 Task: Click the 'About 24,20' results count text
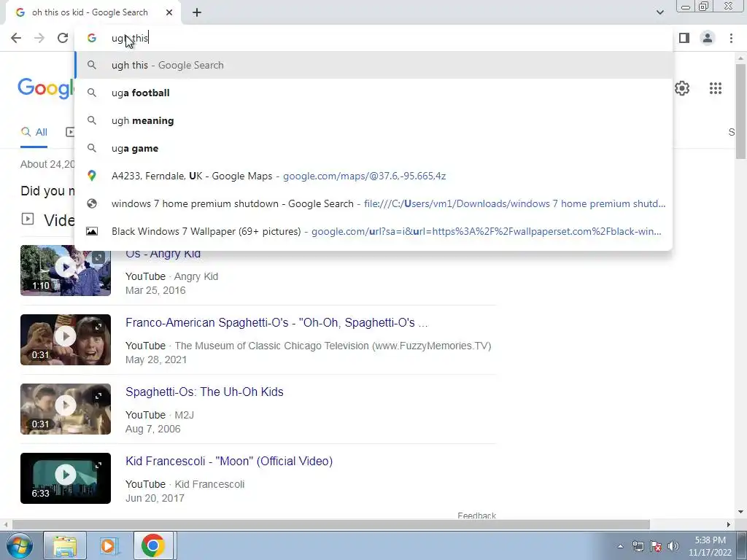(x=47, y=164)
